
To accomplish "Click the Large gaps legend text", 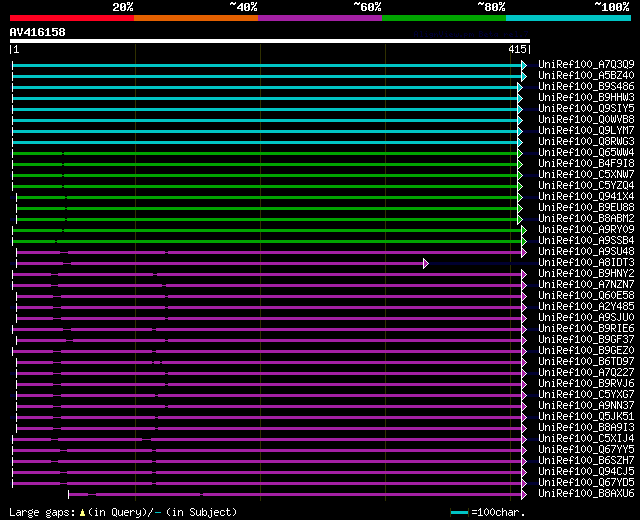I will [x=42, y=512].
